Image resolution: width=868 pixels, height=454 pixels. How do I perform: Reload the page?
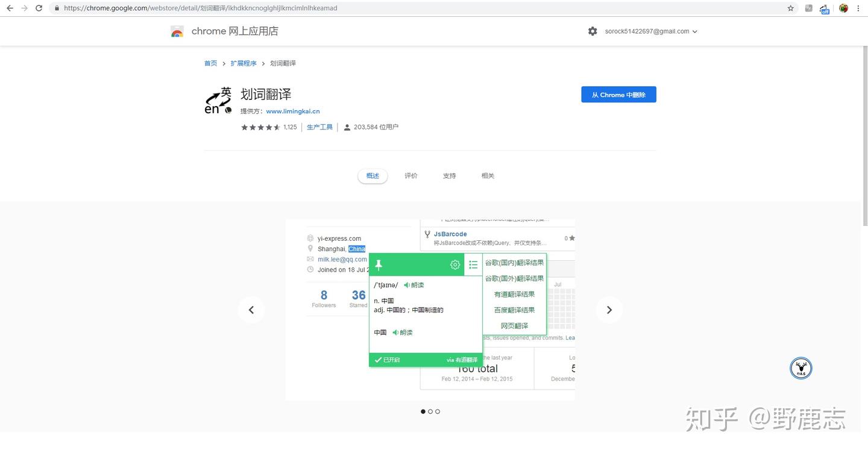[39, 8]
